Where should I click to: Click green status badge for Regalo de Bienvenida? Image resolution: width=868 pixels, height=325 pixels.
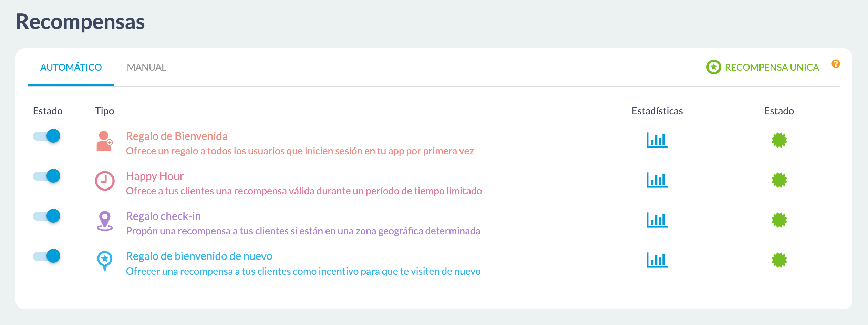click(779, 140)
